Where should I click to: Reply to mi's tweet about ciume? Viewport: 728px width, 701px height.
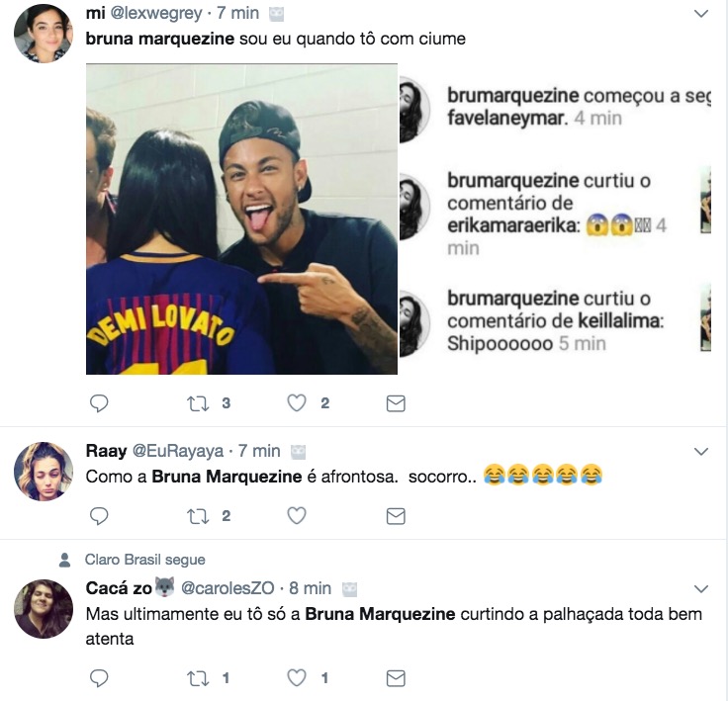(99, 402)
